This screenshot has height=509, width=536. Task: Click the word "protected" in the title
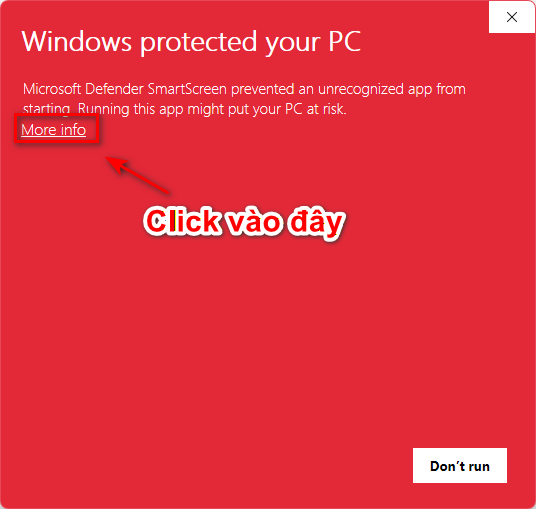click(199, 43)
